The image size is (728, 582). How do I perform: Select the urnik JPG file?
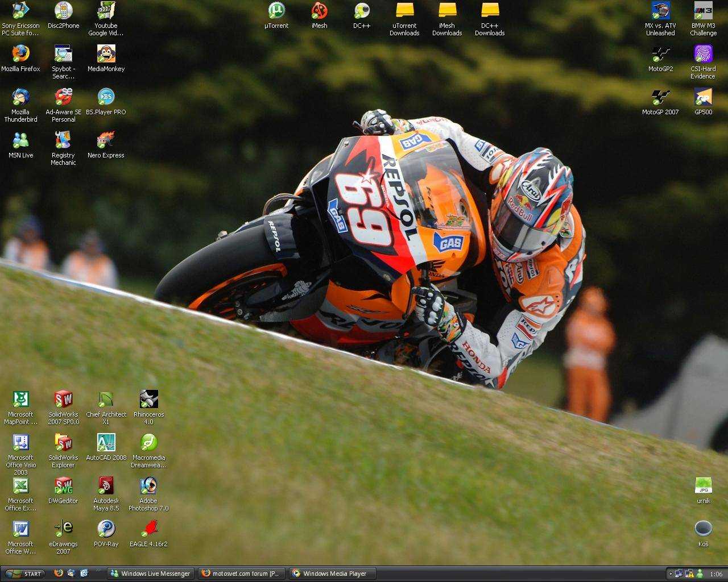703,490
